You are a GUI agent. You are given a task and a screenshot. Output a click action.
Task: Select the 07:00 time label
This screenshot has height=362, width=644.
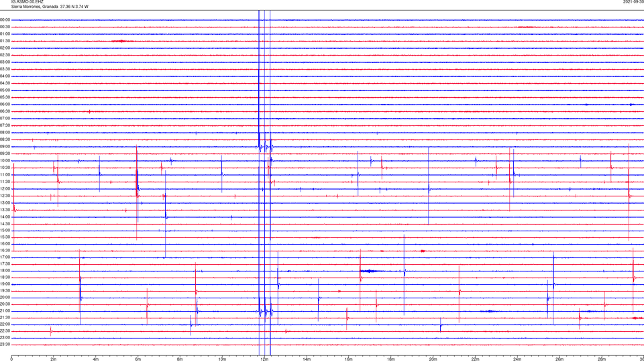(x=5, y=119)
